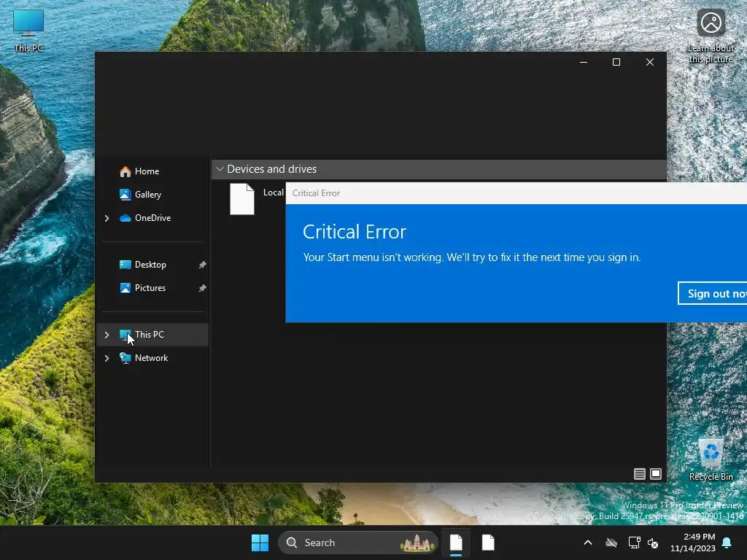Screen dimensions: 747x560
Task: Select This PC in the navigation pane
Action: [x=152, y=334]
